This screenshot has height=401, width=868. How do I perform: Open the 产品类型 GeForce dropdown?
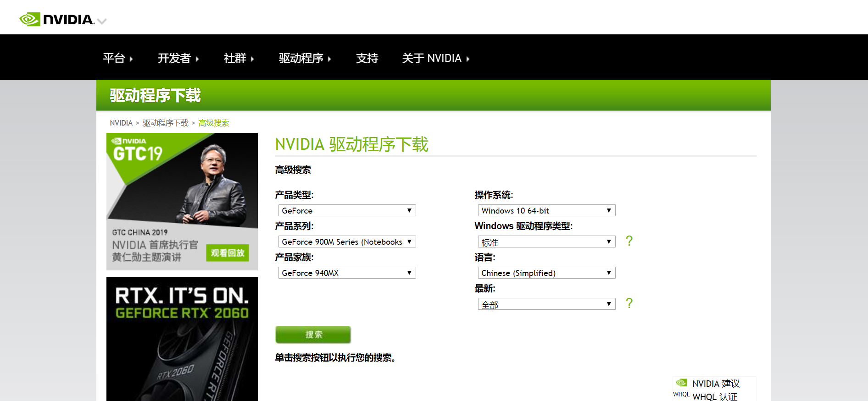coord(347,210)
